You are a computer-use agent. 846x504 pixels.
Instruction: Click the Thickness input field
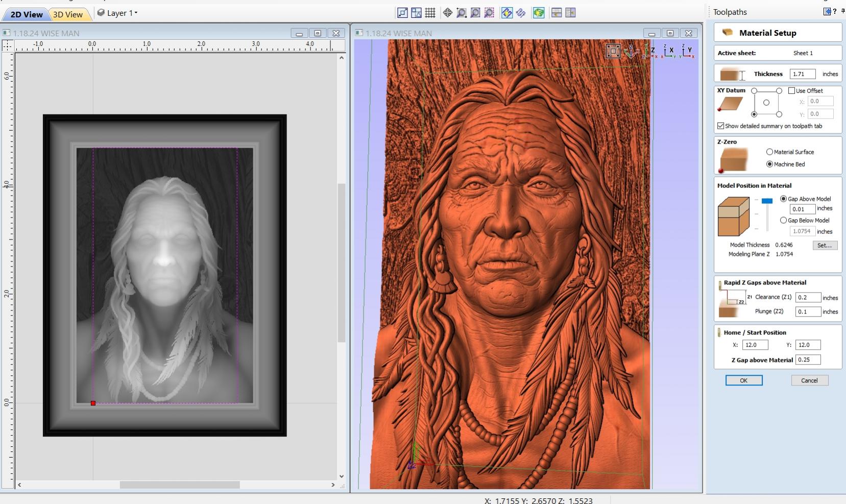coord(802,74)
